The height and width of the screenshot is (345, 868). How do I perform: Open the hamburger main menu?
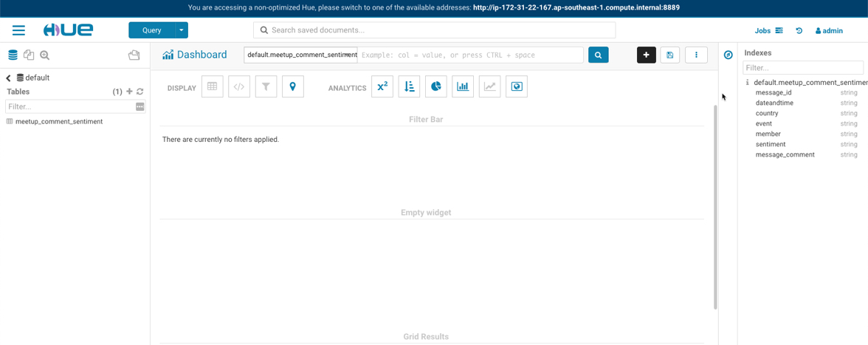(19, 30)
